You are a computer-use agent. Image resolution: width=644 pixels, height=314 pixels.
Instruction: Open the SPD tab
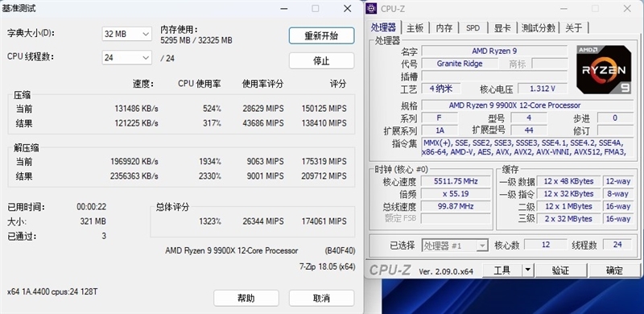[473, 28]
